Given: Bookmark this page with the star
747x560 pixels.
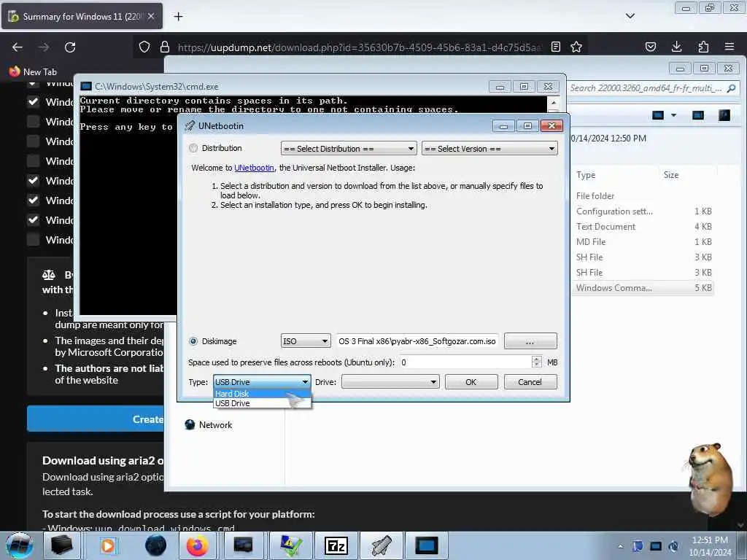Looking at the screenshot, I should [x=576, y=47].
